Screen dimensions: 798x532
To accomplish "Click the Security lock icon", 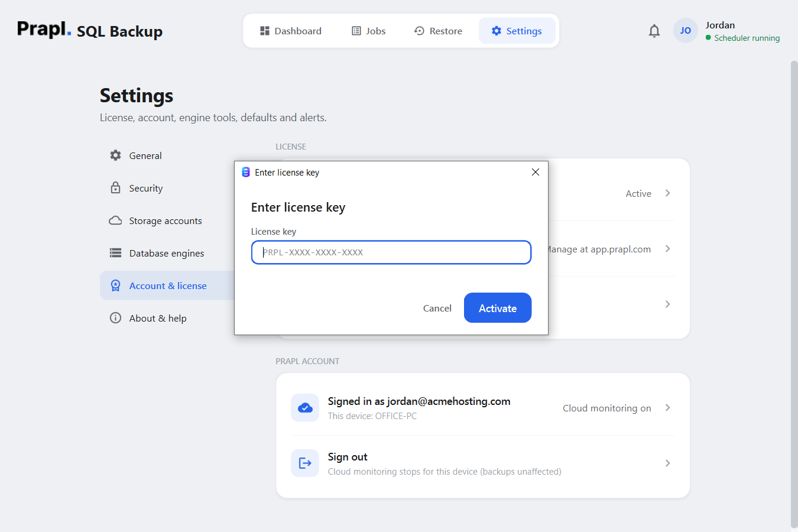I will pyautogui.click(x=115, y=188).
